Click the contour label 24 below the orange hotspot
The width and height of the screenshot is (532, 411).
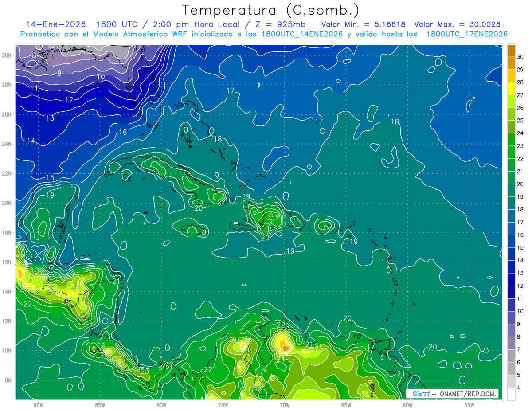coord(281,359)
